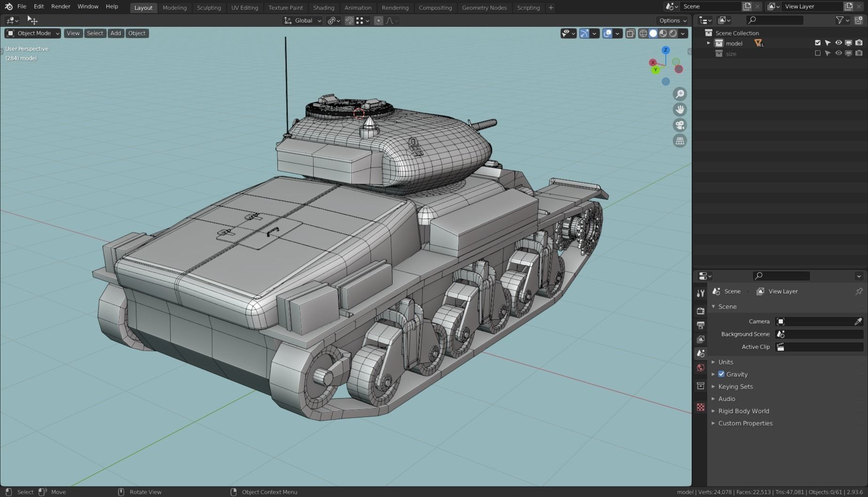This screenshot has height=497, width=868.
Task: Uncheck the Gravity checkbox
Action: pos(721,374)
